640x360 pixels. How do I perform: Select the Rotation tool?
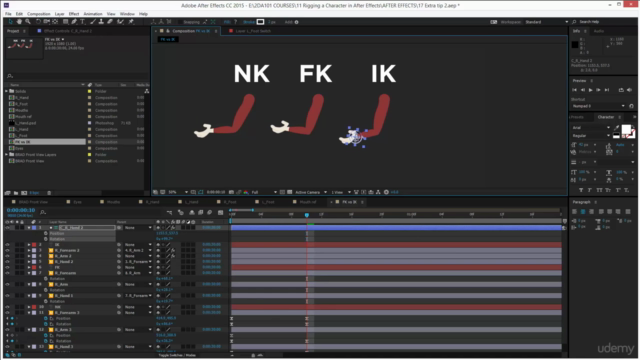click(38, 22)
